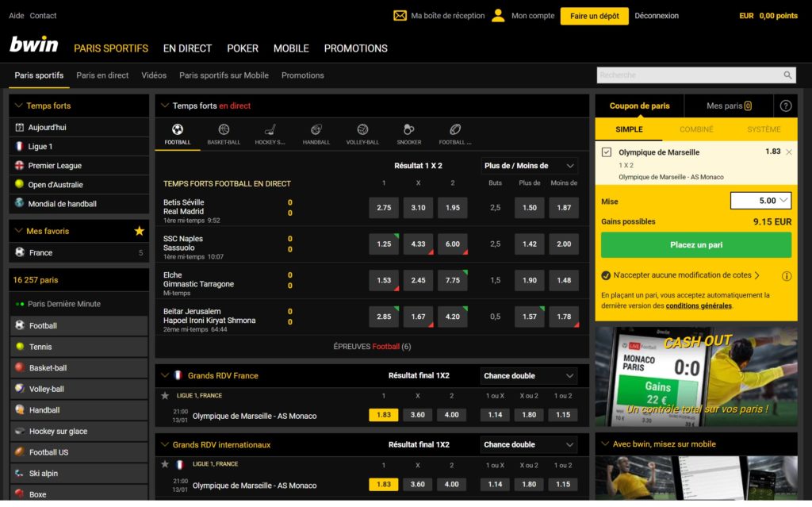Select the Football sport icon in live highlights

point(178,129)
